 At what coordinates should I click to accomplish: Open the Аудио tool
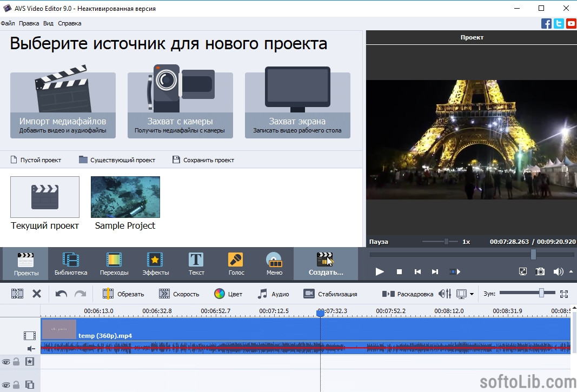click(273, 294)
